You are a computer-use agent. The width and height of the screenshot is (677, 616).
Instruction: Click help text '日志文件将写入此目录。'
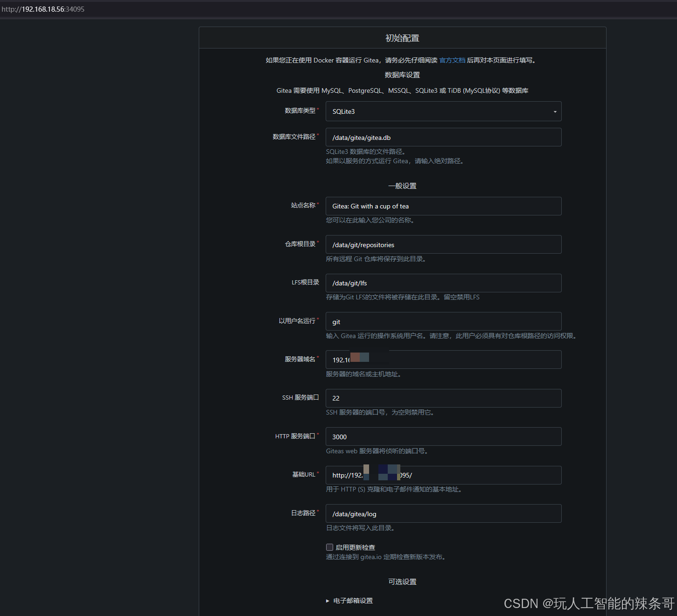[361, 528]
